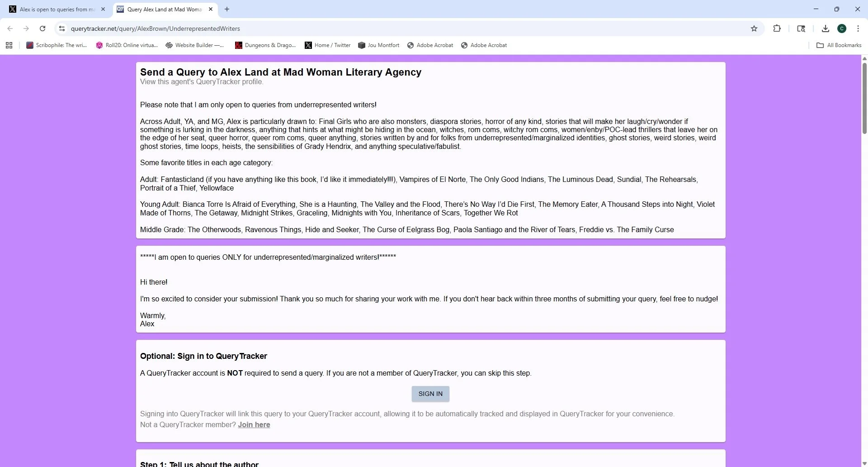Screen dimensions: 868x467
Task: Click the 'Optional: Sign in to QueryTracker' heading
Action: point(203,356)
